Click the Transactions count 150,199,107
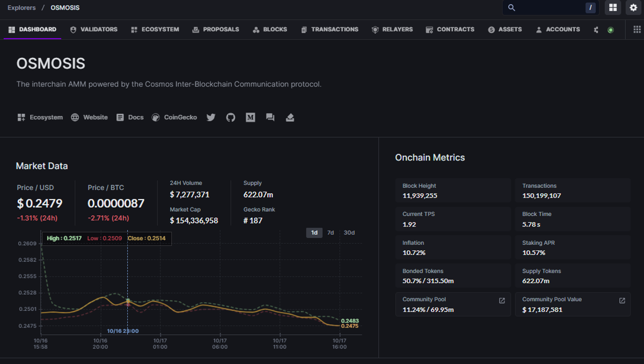644x364 pixels. [541, 195]
